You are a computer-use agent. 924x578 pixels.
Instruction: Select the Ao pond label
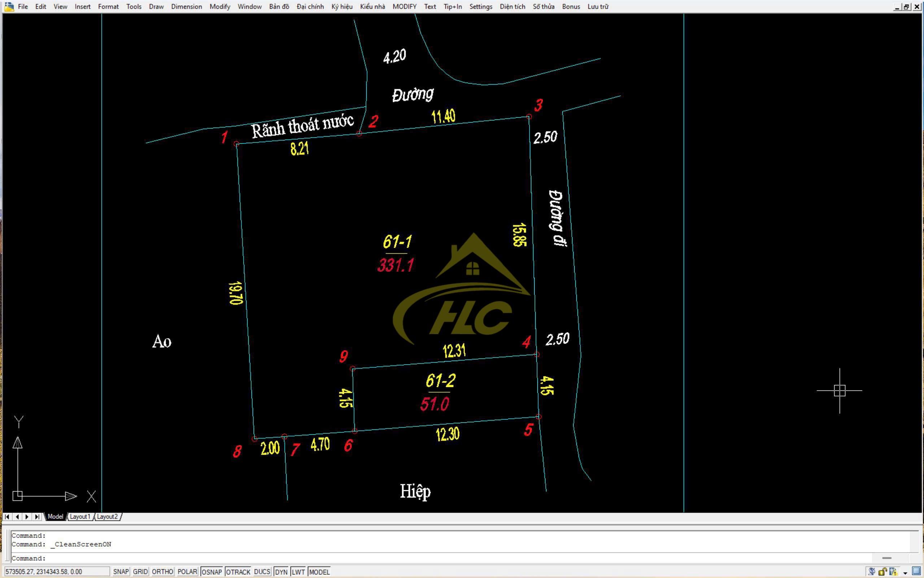[162, 341]
